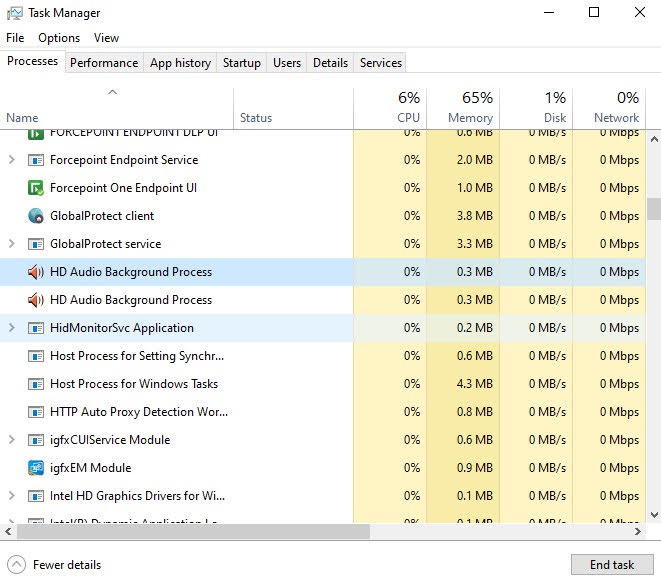Click the Intel HD Graphics Drivers icon
This screenshot has height=586, width=661.
[x=36, y=496]
